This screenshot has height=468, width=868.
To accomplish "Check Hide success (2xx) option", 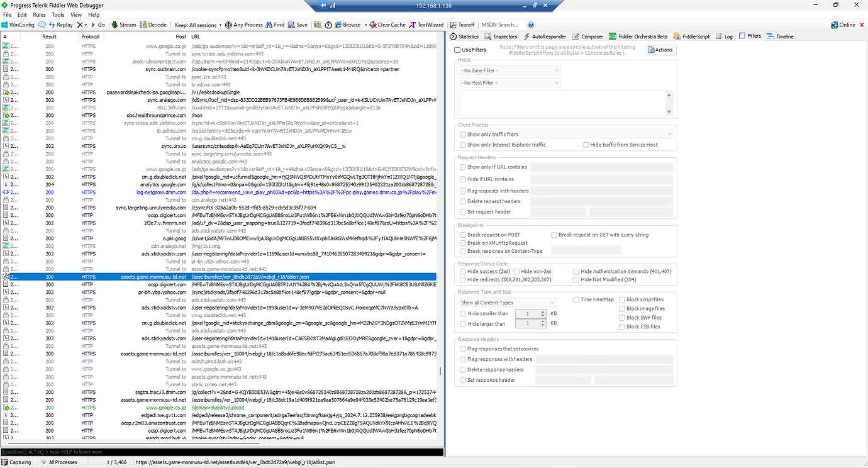I will [x=463, y=272].
